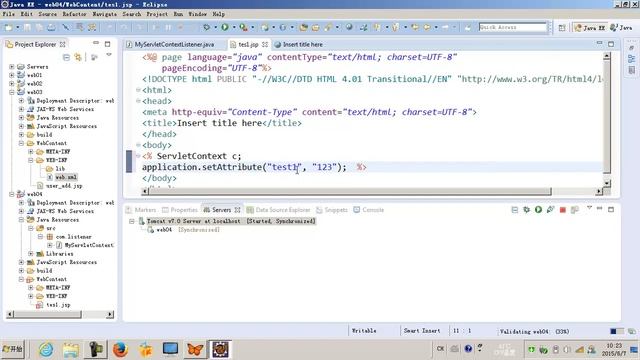640x360 pixels.
Task: Click the Open Perspective icon
Action: [562, 28]
